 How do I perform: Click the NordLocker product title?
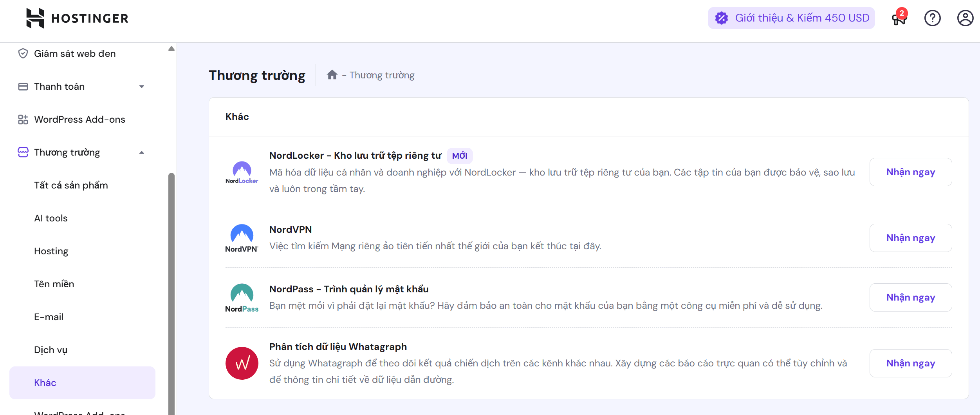[x=355, y=156]
